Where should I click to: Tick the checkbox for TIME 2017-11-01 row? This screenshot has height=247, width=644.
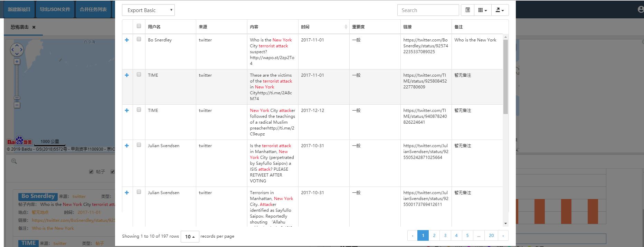[x=139, y=75]
